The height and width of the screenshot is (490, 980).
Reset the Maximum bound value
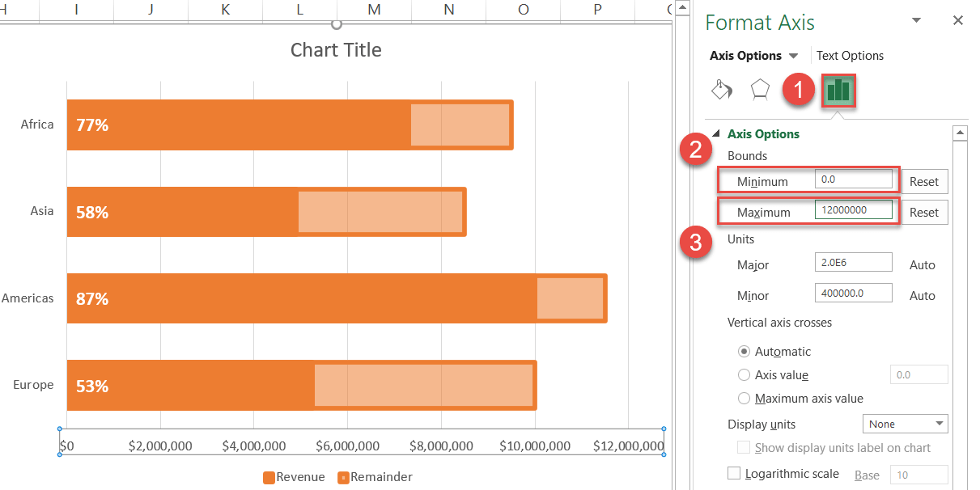pyautogui.click(x=923, y=213)
